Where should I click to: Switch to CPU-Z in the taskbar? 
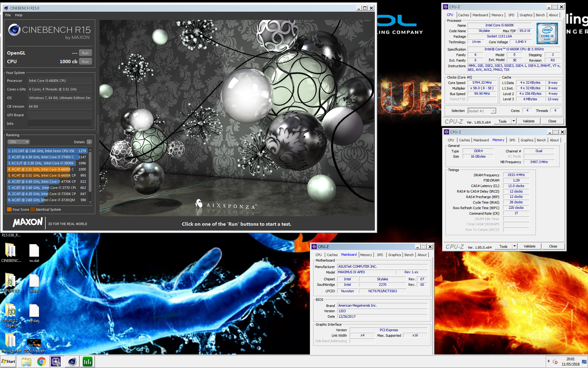(56, 362)
